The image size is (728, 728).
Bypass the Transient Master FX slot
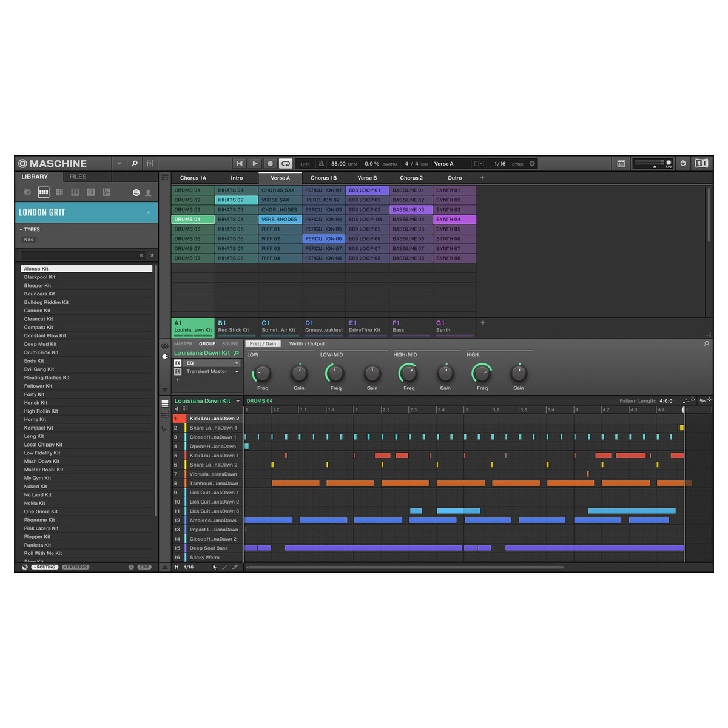tap(178, 371)
